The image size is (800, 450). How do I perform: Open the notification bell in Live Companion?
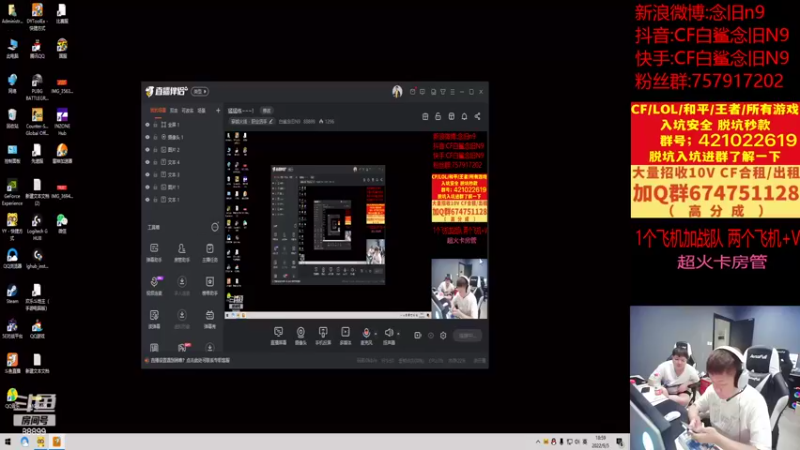[x=464, y=116]
